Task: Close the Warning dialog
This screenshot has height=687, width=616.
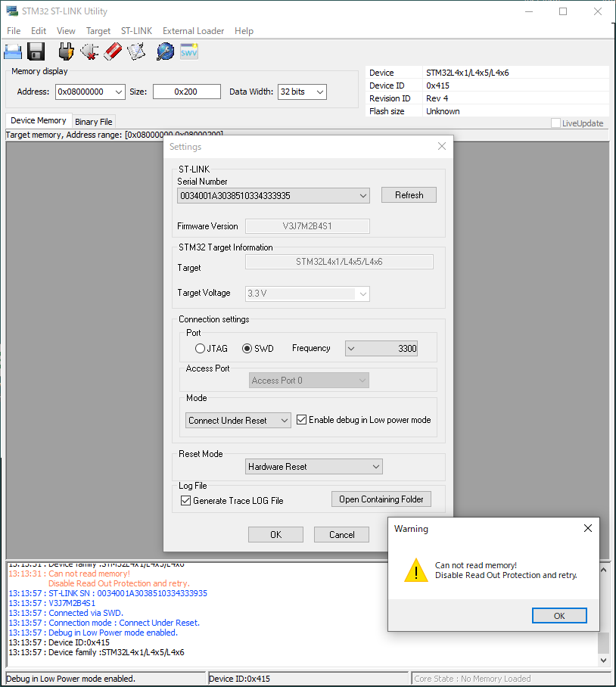Action: (x=588, y=528)
